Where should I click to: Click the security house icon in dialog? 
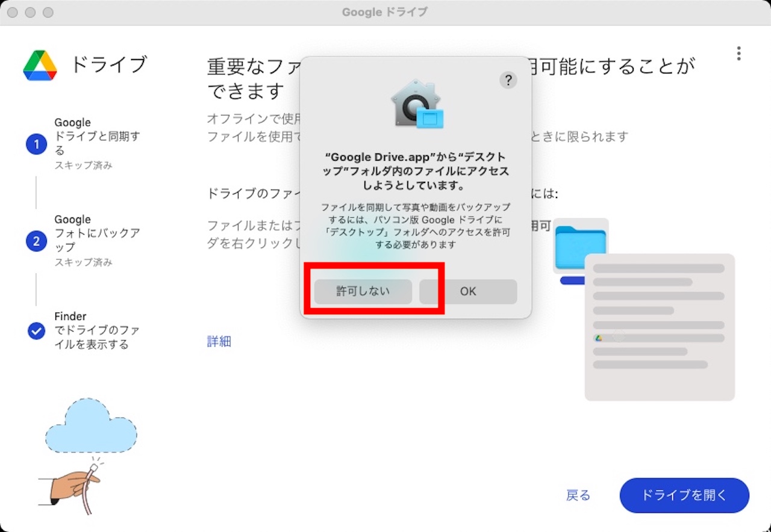pyautogui.click(x=416, y=103)
